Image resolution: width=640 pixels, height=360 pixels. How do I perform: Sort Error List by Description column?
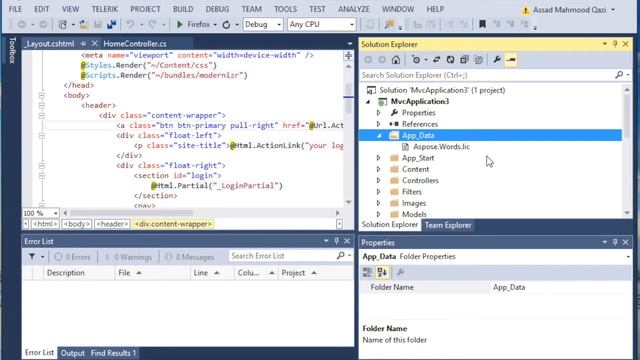(x=65, y=273)
